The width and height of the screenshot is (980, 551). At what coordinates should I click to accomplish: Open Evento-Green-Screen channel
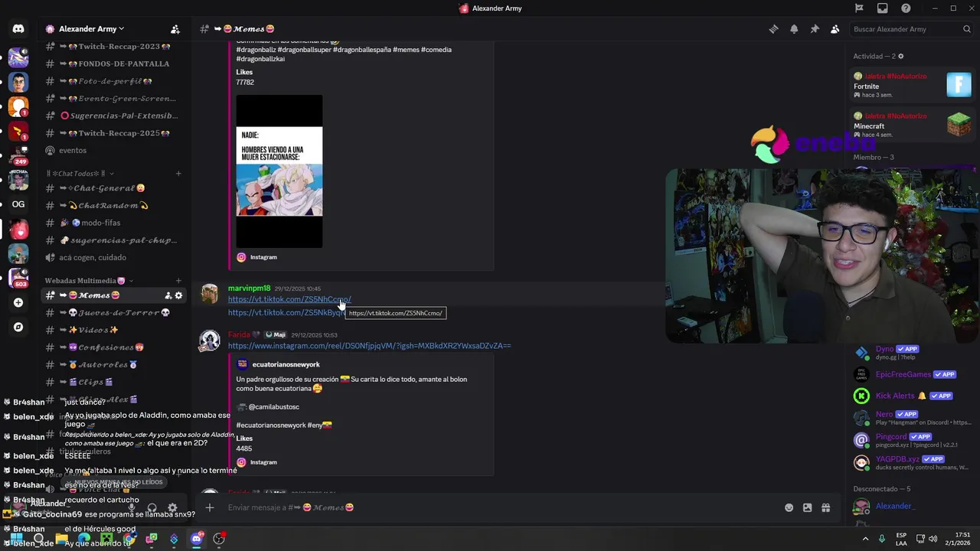pyautogui.click(x=115, y=98)
